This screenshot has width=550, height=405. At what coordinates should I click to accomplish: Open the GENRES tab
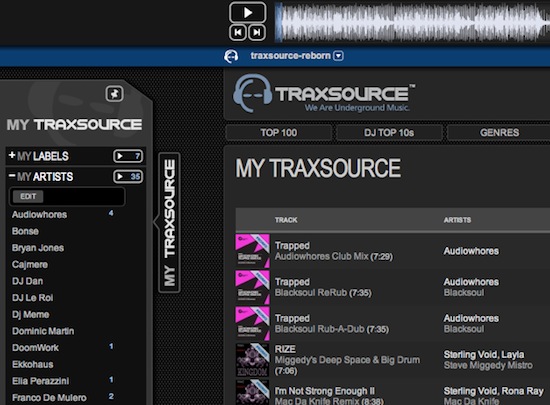pos(499,133)
